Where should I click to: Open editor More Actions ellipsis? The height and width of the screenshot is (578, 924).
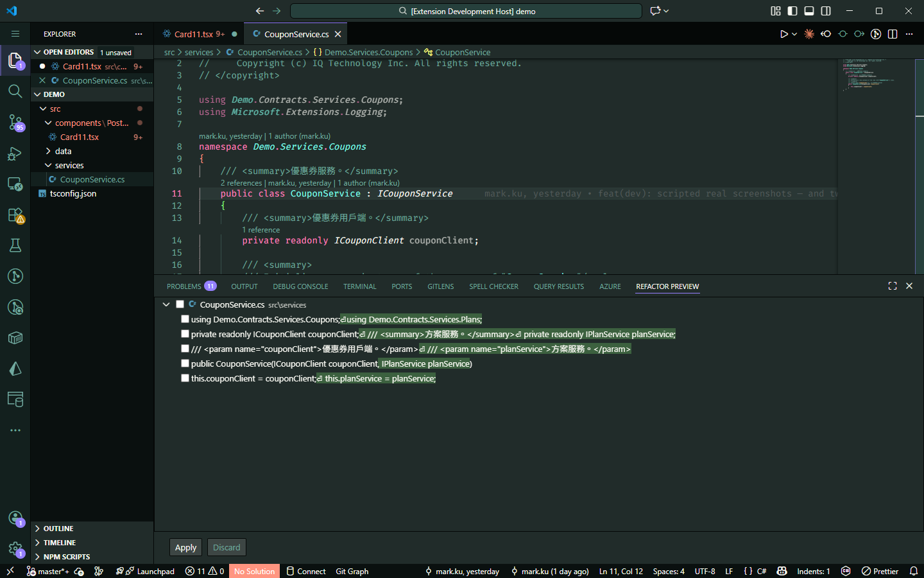[909, 34]
